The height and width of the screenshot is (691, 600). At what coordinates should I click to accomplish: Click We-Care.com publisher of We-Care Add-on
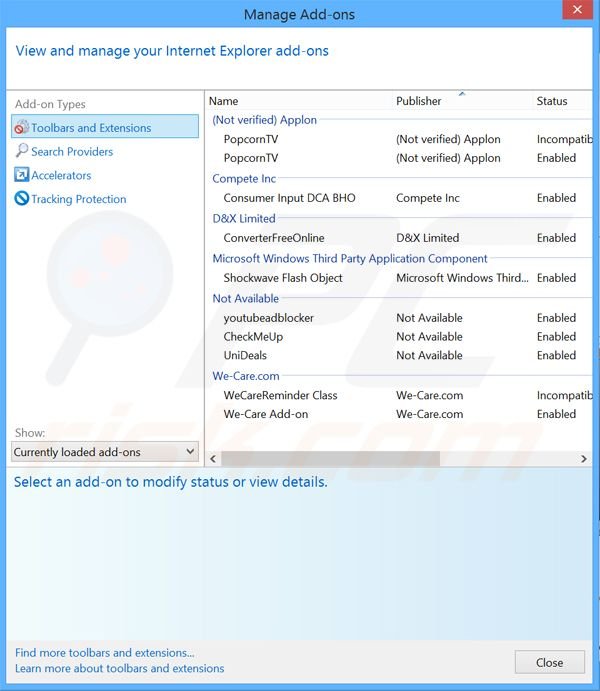(429, 414)
